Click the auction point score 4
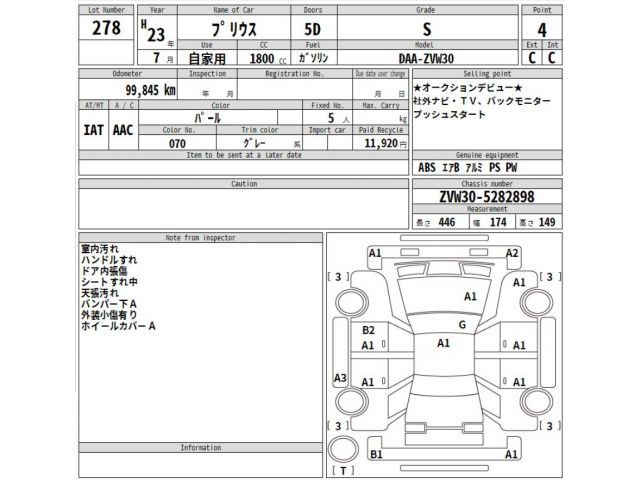This screenshot has height=480, width=640. click(x=542, y=30)
